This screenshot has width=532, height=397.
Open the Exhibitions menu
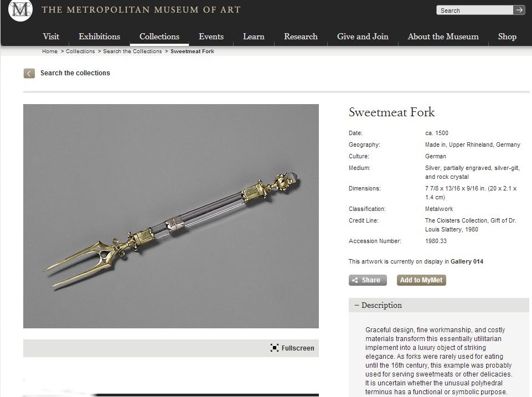click(x=100, y=37)
